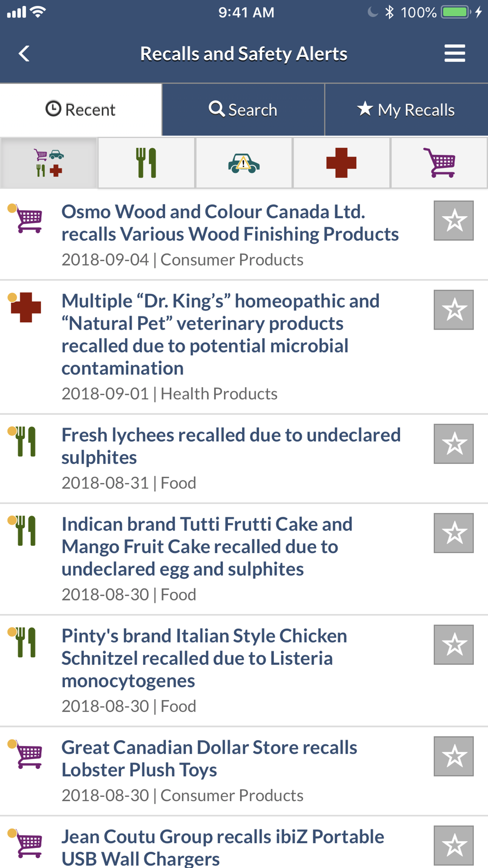Open Great Canadian Dollar Store Lobster Plush Toys recall
Screen dimensions: 488x868
coord(209,759)
